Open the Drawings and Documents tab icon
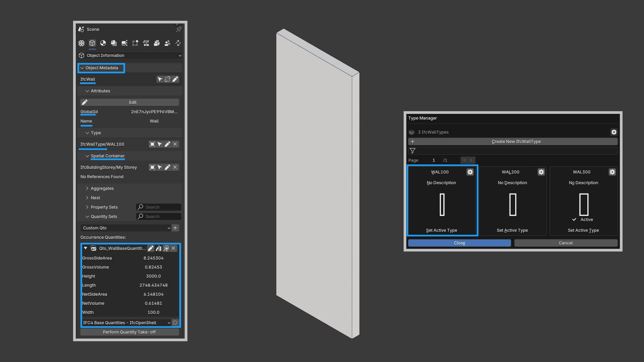The width and height of the screenshot is (644, 362). [x=114, y=43]
